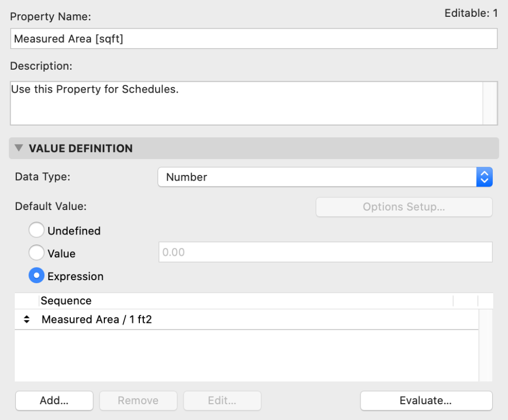Open Options Setup...
The width and height of the screenshot is (508, 420).
pyautogui.click(x=404, y=207)
